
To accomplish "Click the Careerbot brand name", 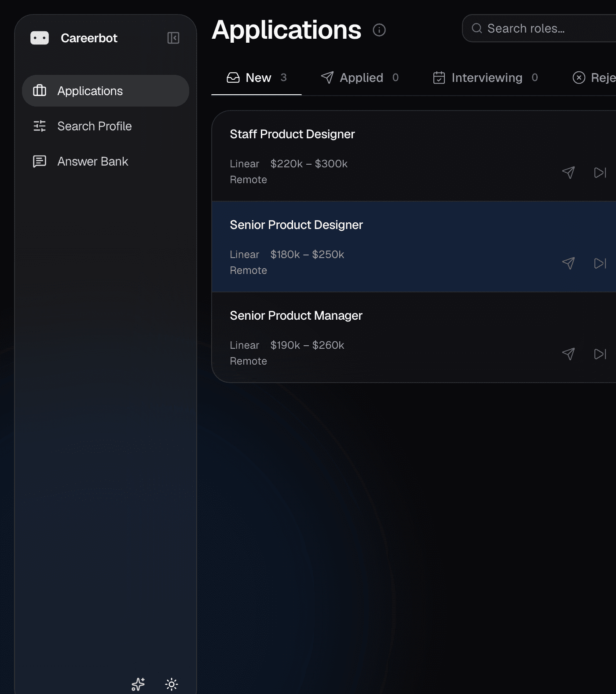I will [89, 38].
